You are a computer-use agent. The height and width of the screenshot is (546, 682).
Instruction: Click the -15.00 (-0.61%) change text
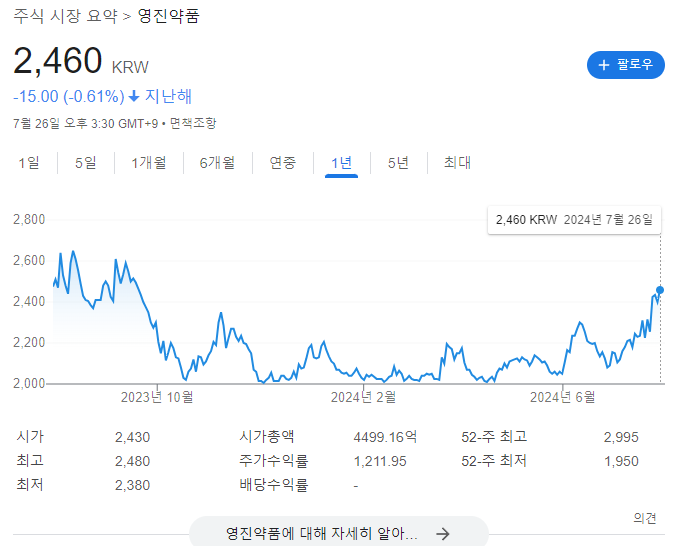click(69, 96)
